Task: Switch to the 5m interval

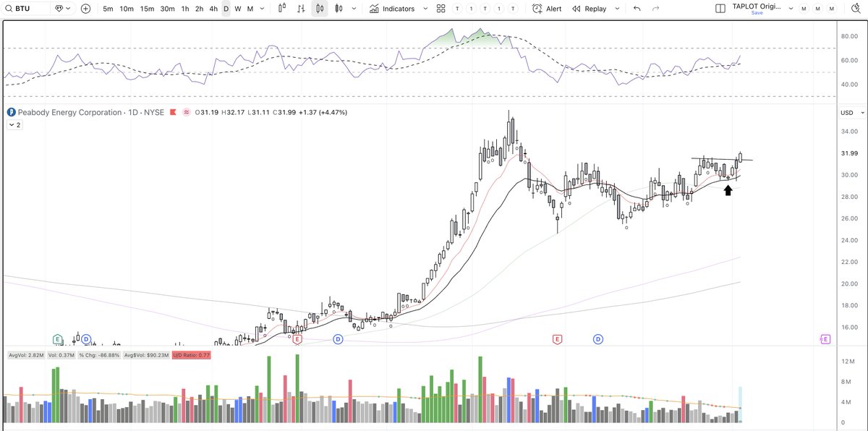Action: pyautogui.click(x=108, y=9)
